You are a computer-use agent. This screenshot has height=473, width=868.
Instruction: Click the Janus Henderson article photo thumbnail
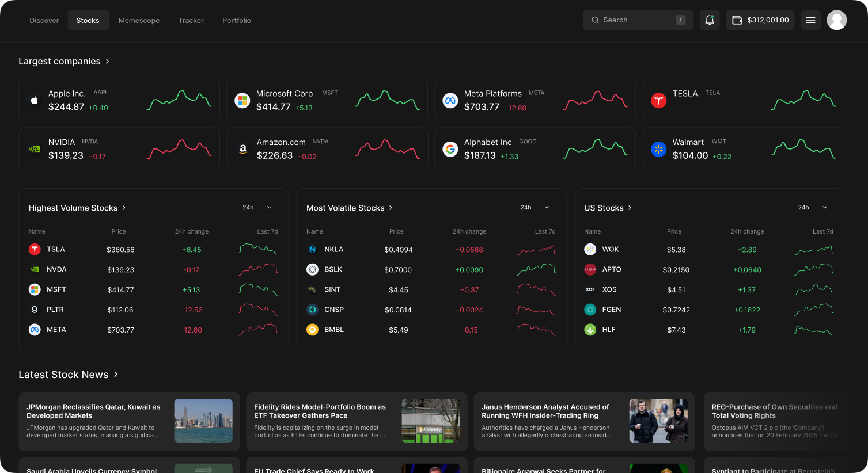[658, 421]
